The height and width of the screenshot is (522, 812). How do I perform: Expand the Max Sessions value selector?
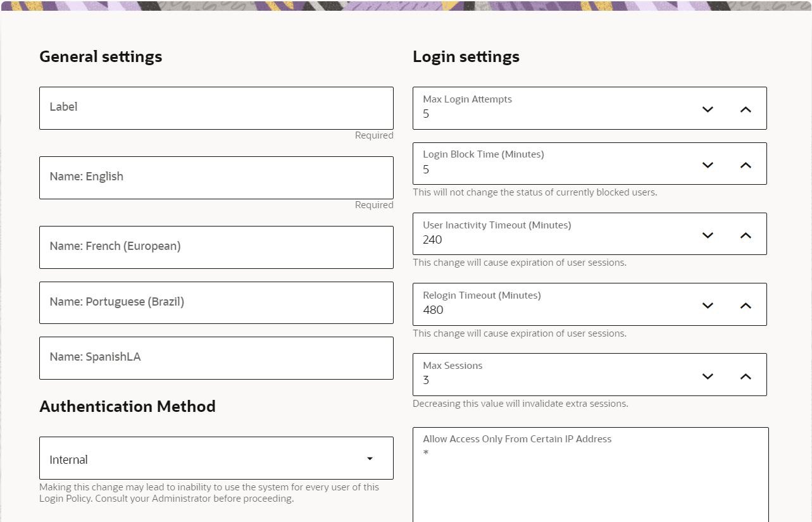click(744, 375)
